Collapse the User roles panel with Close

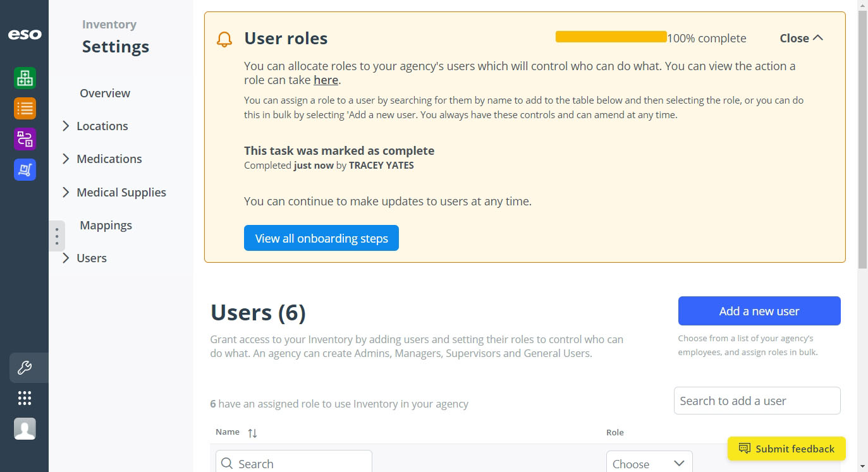[x=801, y=38]
